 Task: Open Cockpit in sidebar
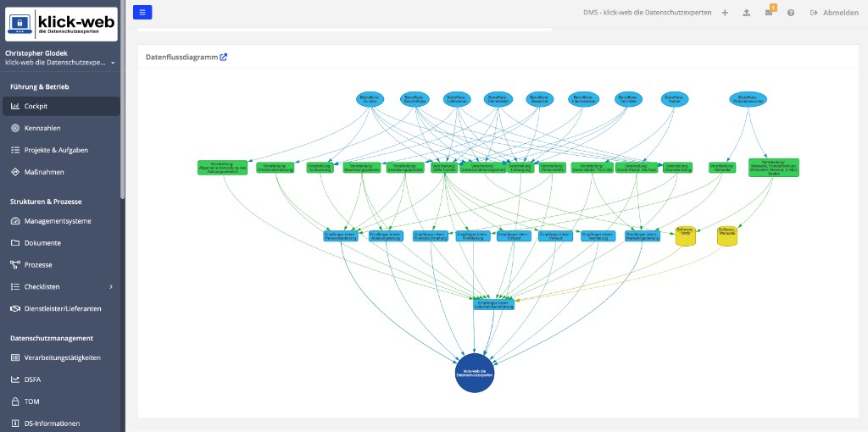point(61,106)
